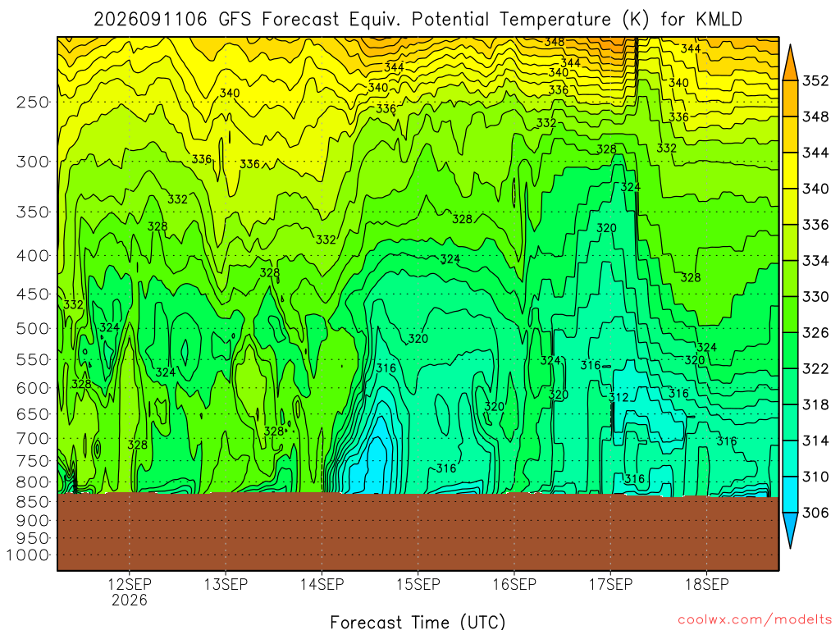Select the 18SEP time axis label

(x=707, y=584)
